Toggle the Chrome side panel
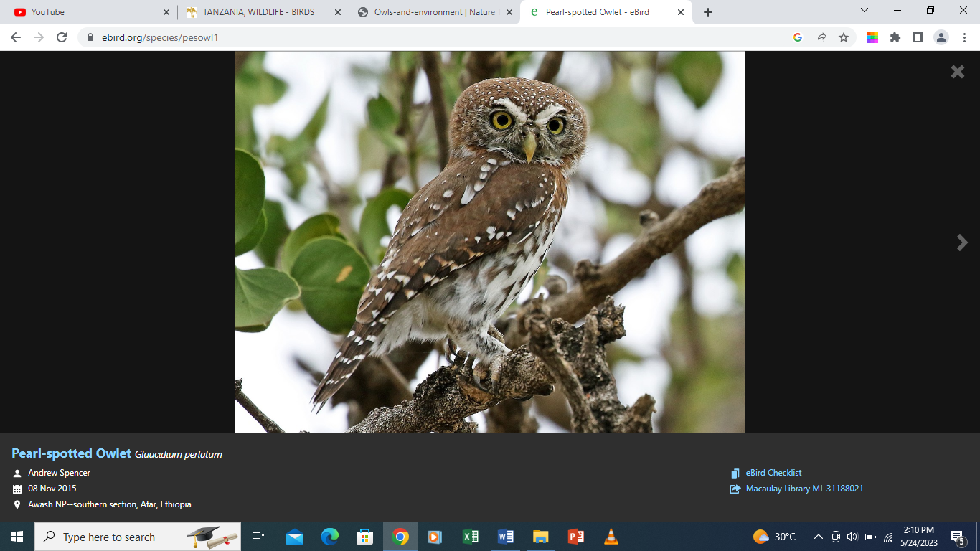This screenshot has width=980, height=551. tap(918, 37)
